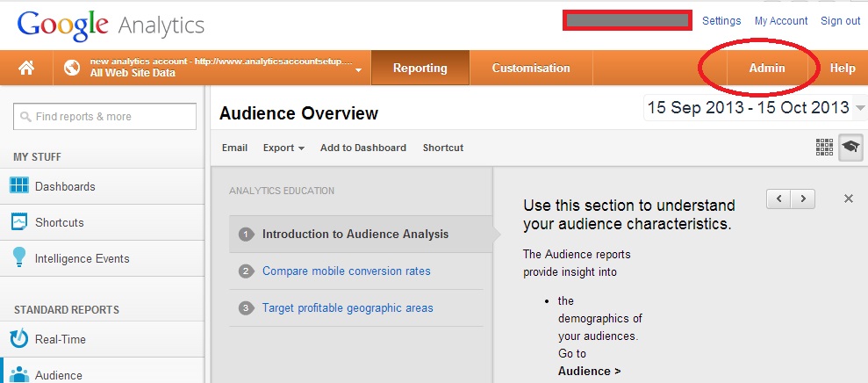Switch to the Customisation tab
This screenshot has width=868, height=383.
point(531,68)
